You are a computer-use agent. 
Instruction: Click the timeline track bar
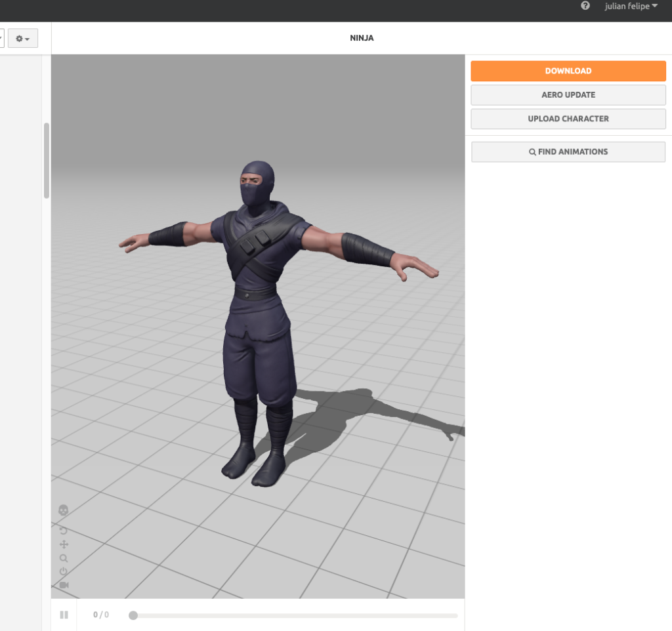[293, 615]
